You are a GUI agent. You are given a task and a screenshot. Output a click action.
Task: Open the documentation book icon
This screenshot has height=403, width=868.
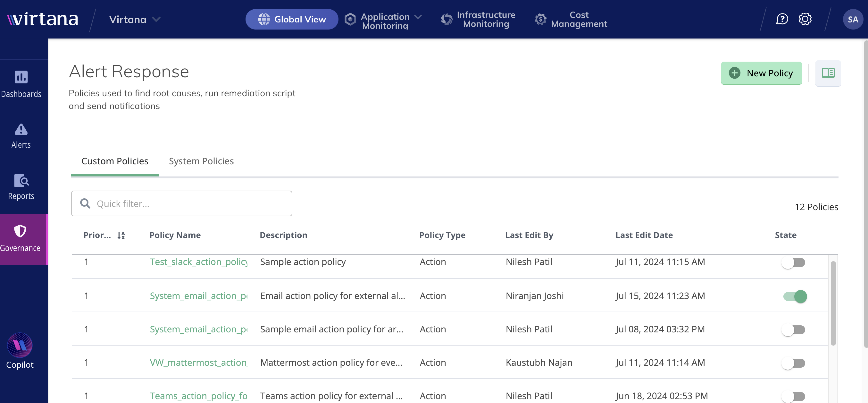coord(828,73)
